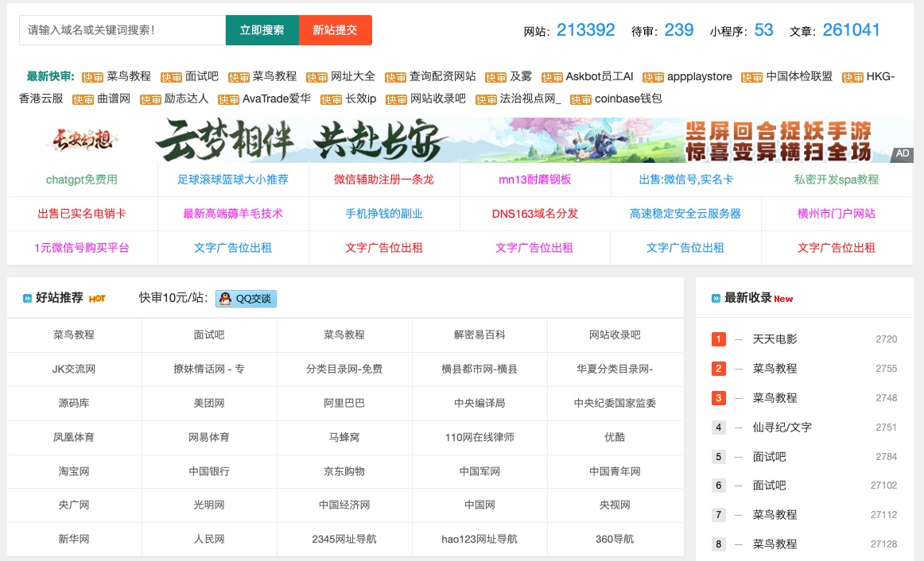
Task: Click the 快审 badge before AvaTrade爱华
Action: [x=229, y=100]
